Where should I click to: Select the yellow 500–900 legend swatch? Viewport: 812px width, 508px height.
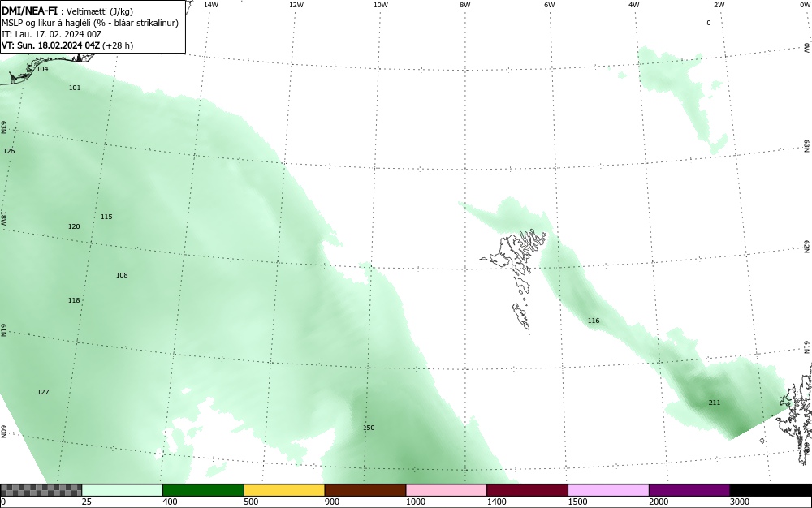coord(284,490)
